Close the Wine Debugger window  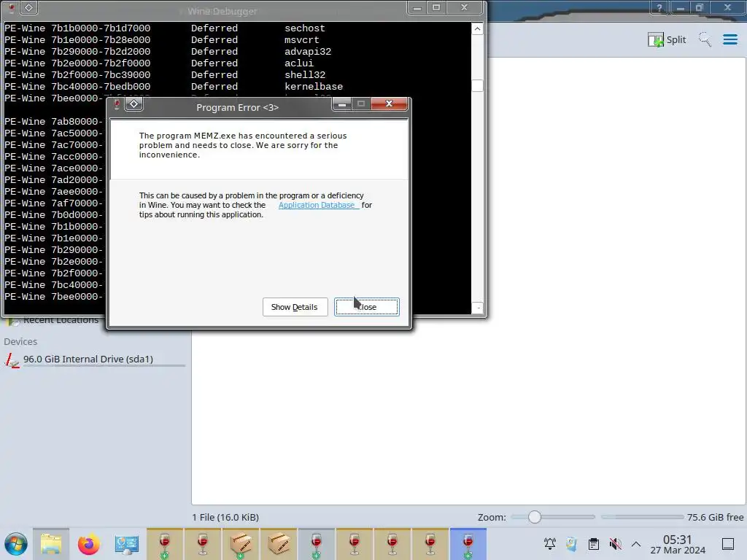coord(465,7)
